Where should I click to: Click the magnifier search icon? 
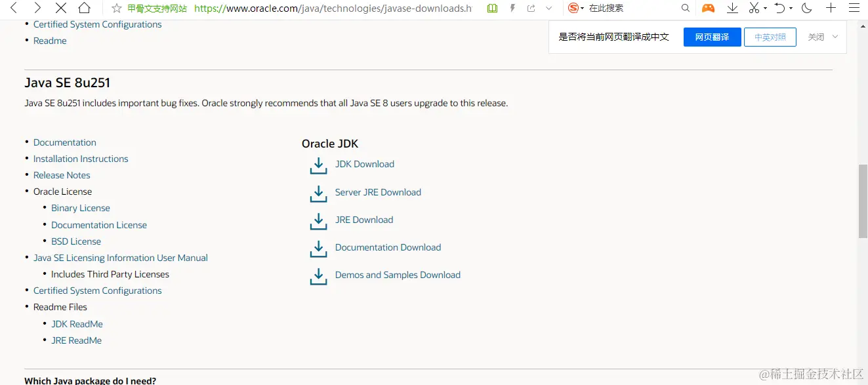[686, 9]
